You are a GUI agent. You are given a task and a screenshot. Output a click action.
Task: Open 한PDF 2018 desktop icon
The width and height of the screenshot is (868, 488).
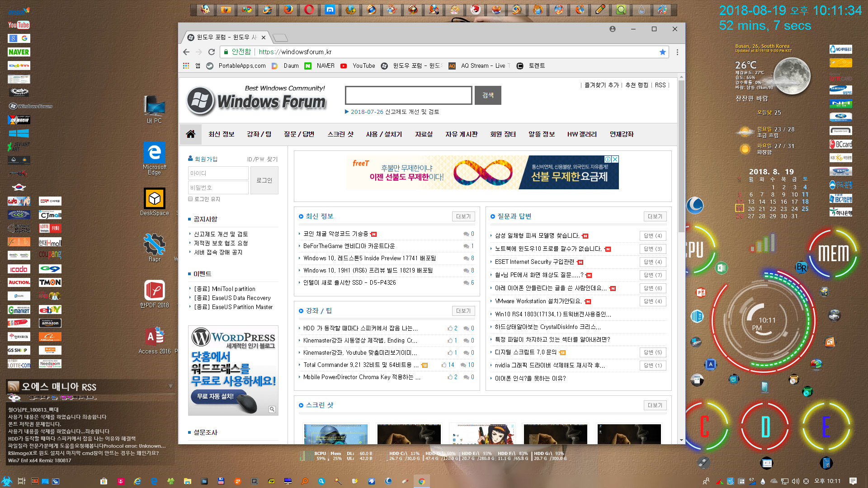pyautogui.click(x=154, y=294)
